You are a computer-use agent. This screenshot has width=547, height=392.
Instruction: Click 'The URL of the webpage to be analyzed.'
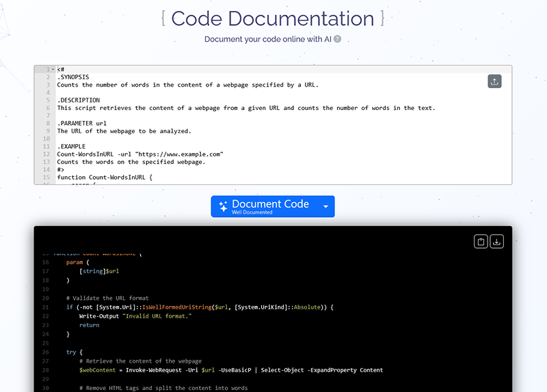(x=124, y=131)
